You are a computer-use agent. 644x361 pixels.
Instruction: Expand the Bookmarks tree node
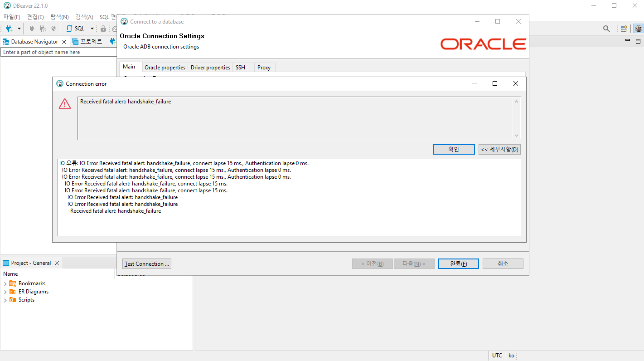tap(5, 284)
